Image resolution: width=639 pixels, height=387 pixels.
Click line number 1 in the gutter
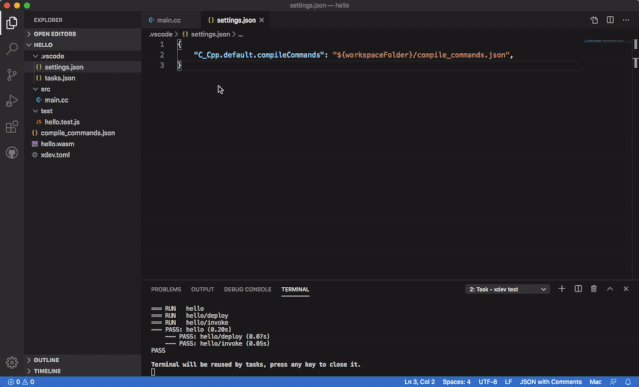[162, 44]
